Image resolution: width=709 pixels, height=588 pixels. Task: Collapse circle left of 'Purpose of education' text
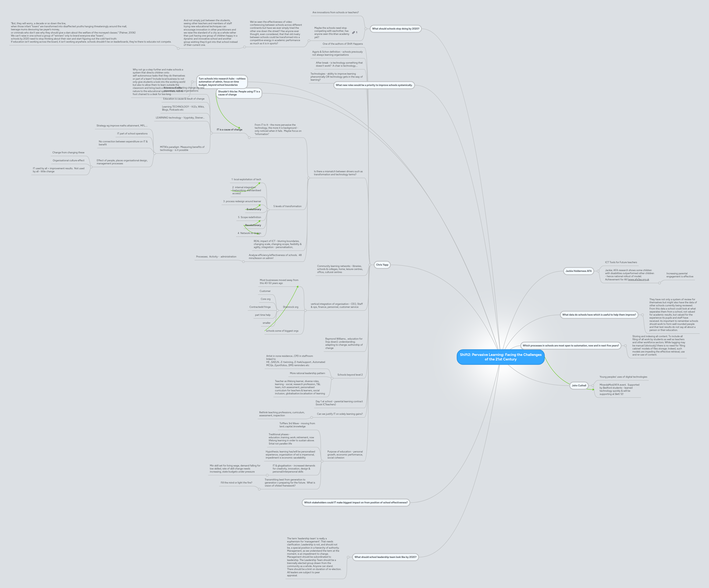coord(322,461)
